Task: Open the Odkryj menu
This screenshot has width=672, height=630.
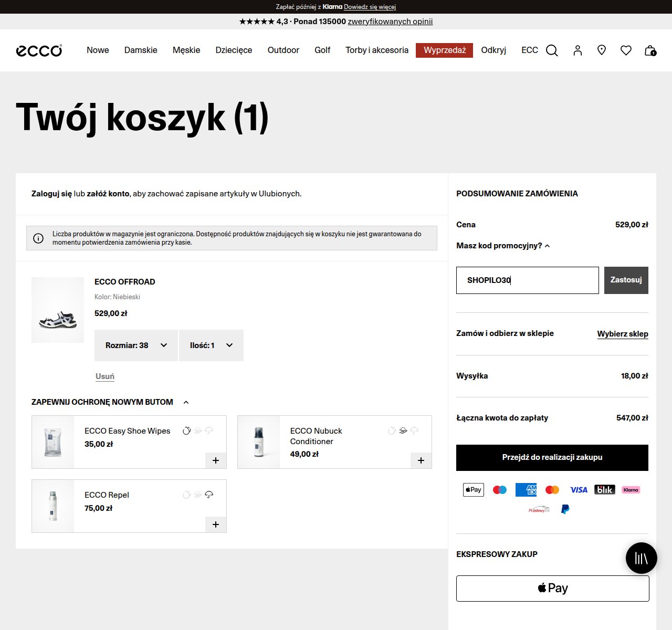Action: click(x=493, y=50)
